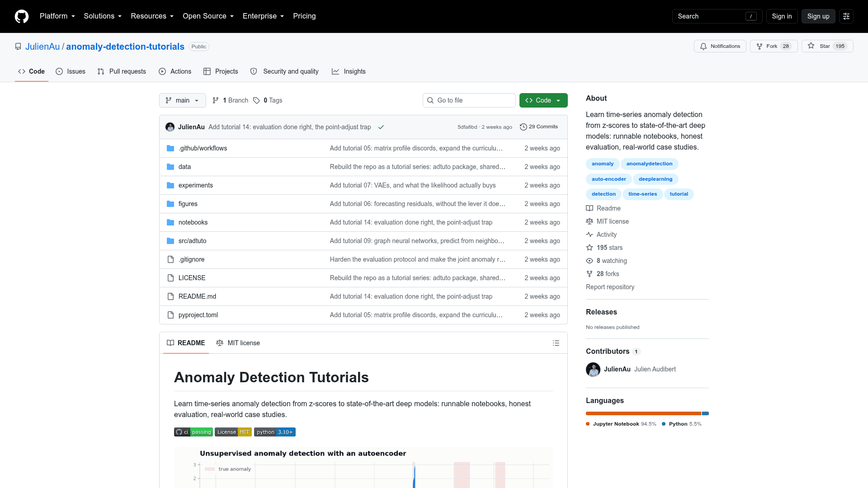Click the commits history clock icon
The width and height of the screenshot is (868, 488).
tap(523, 127)
